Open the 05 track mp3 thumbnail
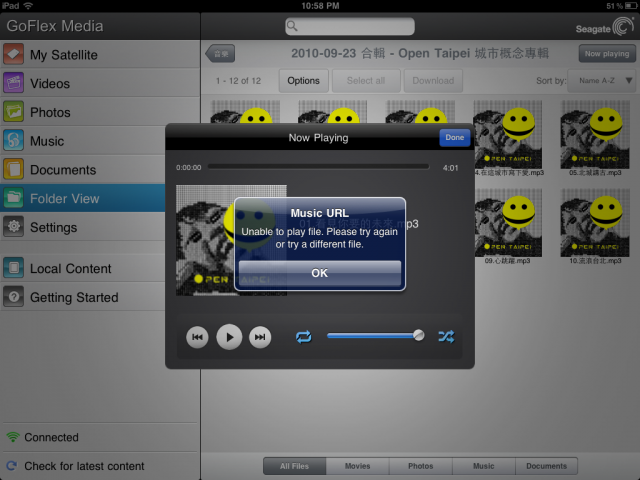The height and width of the screenshot is (480, 640). (595, 135)
